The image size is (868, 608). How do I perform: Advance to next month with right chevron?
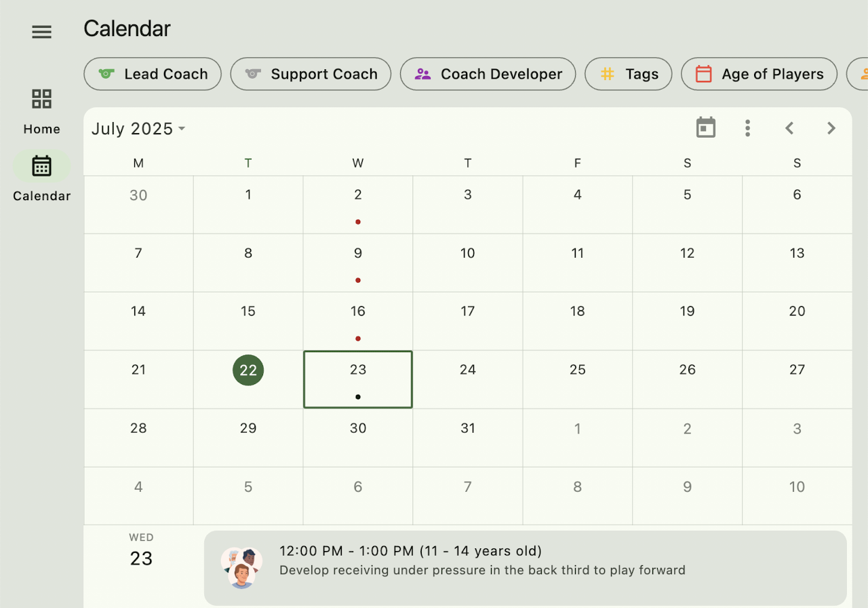tap(831, 128)
